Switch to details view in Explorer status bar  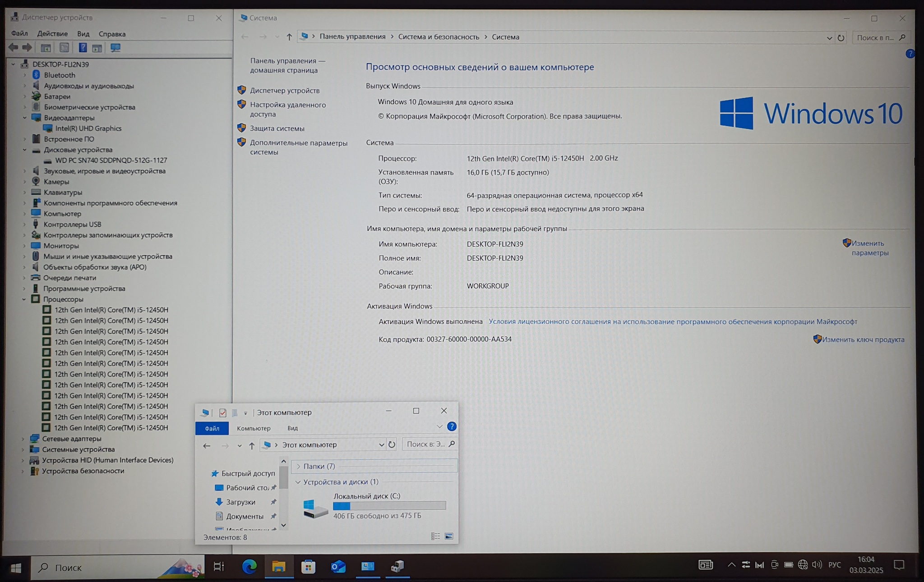click(x=435, y=536)
